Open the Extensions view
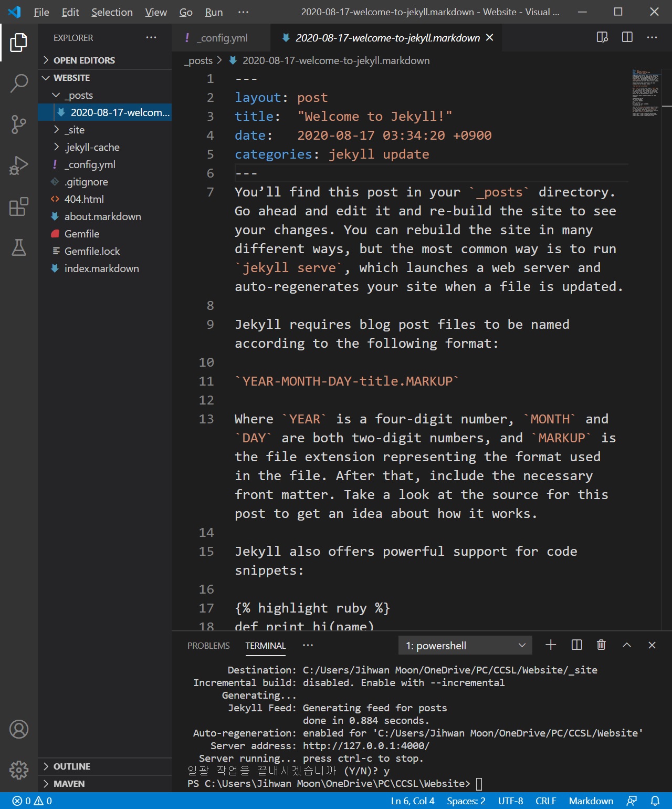 19,206
